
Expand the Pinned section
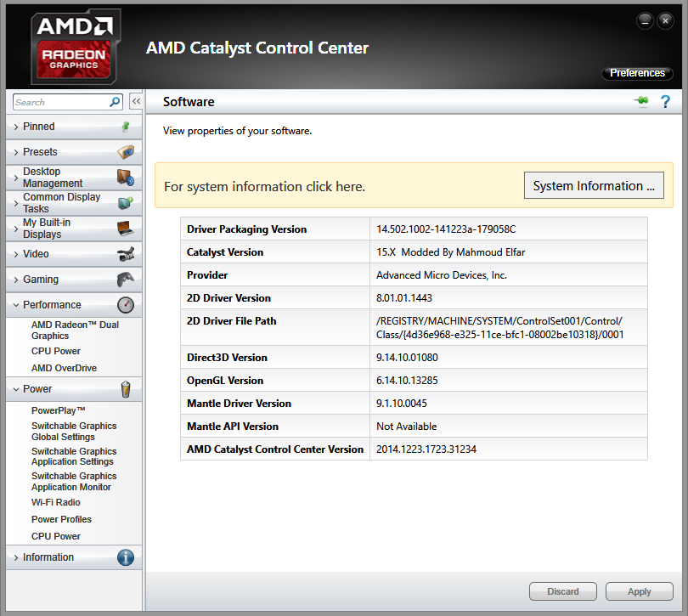74,127
